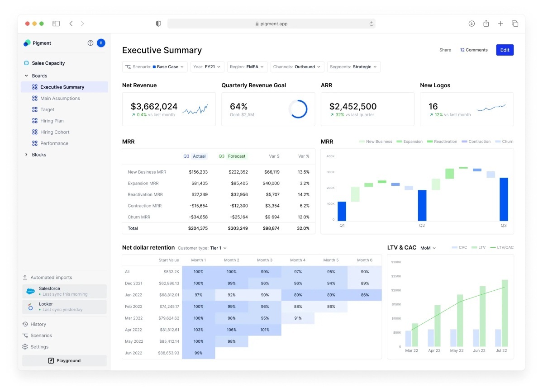
Task: Click the Safari downloads icon
Action: 472,24
